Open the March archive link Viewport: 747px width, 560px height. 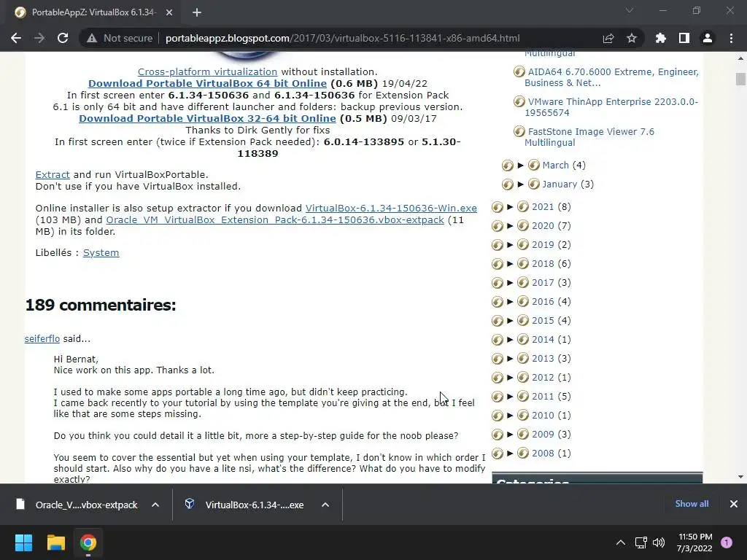(555, 166)
